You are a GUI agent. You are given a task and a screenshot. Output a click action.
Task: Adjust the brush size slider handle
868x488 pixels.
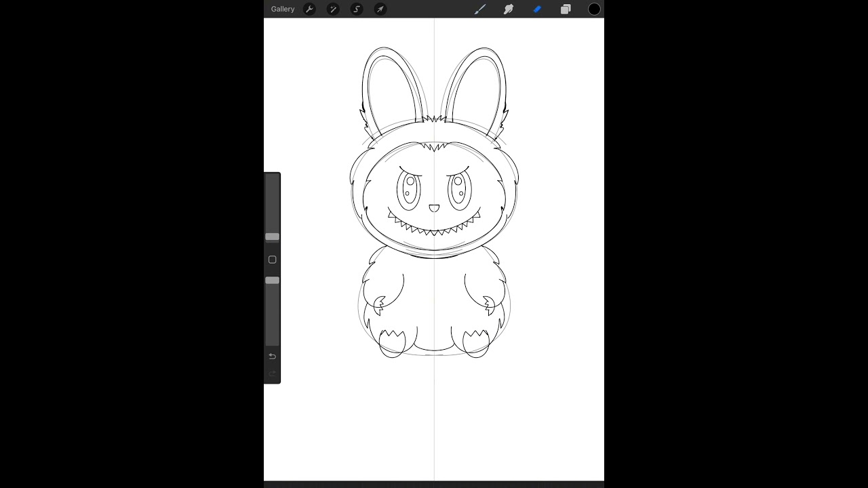click(272, 237)
